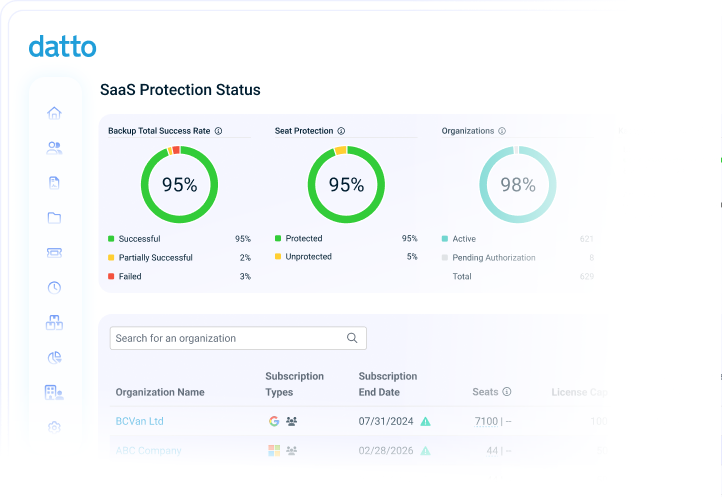722x497 pixels.
Task: Click the Seat Protection donut chart
Action: click(x=346, y=184)
